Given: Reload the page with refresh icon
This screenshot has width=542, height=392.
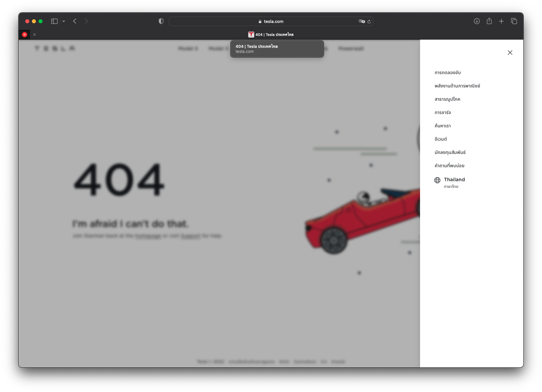Looking at the screenshot, I should [x=369, y=22].
